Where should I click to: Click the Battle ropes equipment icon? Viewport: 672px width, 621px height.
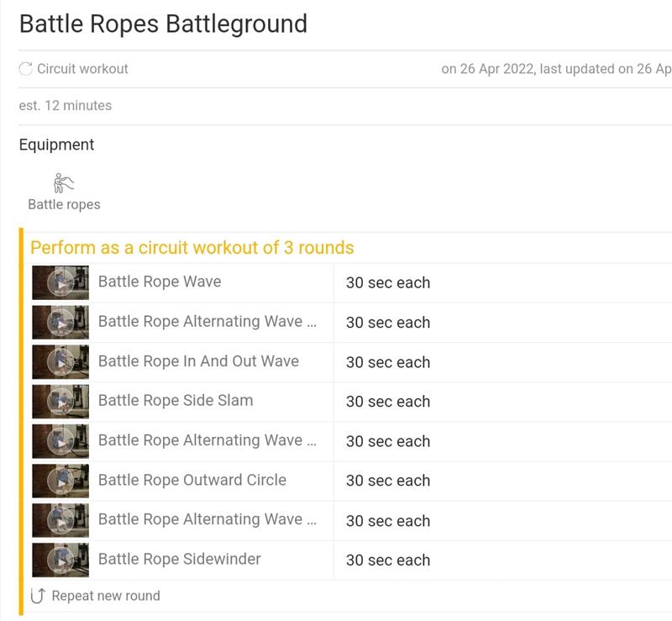(64, 183)
